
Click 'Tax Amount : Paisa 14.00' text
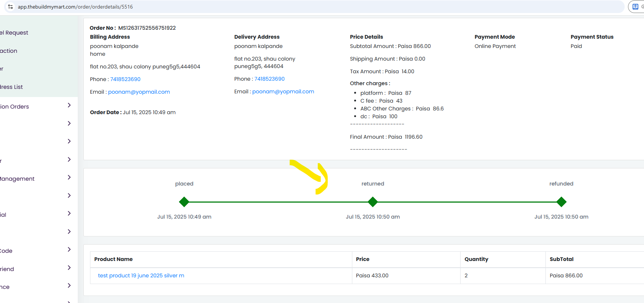(x=382, y=71)
